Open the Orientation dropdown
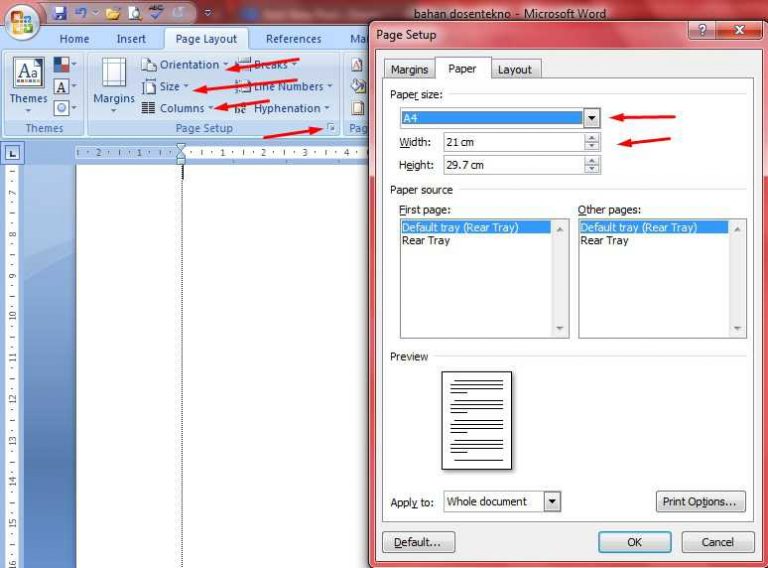The height and width of the screenshot is (568, 768). point(185,65)
